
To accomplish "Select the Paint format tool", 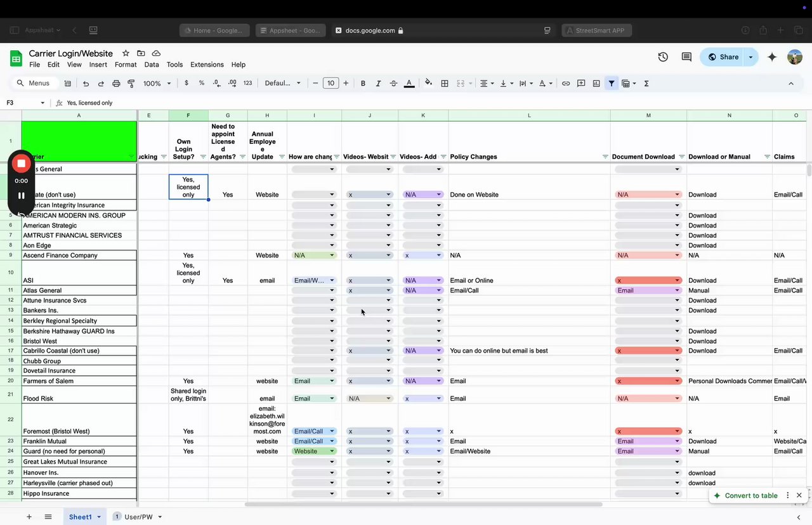I will pyautogui.click(x=131, y=83).
